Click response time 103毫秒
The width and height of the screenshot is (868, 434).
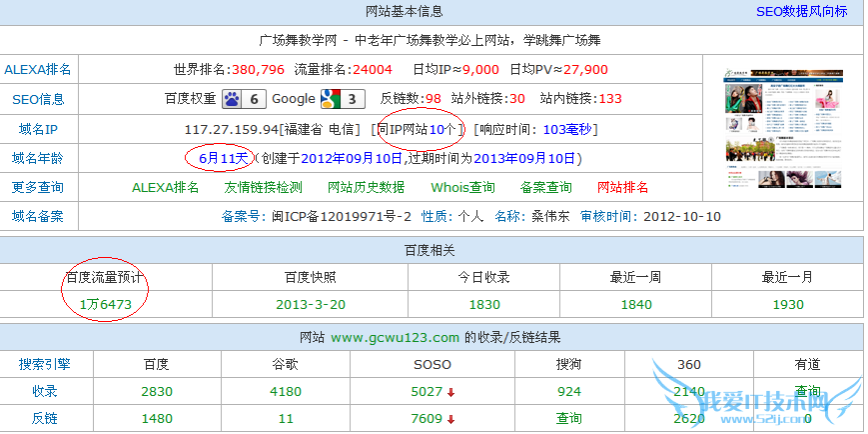coord(567,130)
